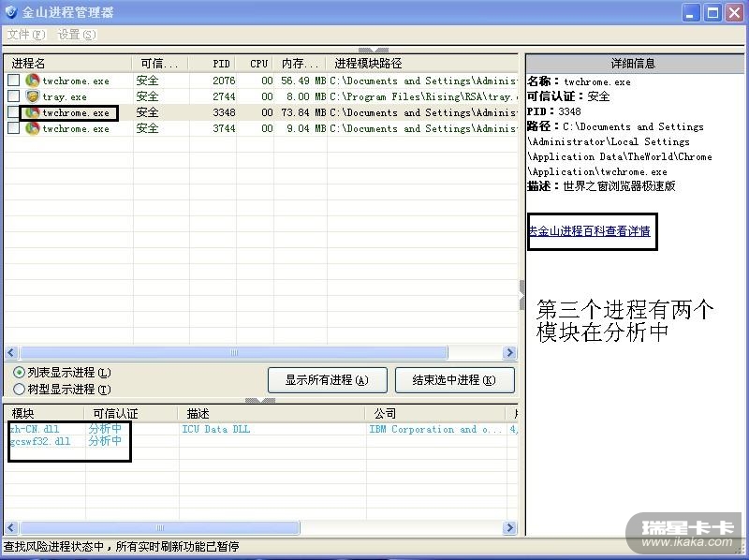The width and height of the screenshot is (749, 560).
Task: Click the tray.exe shield icon
Action: [x=32, y=96]
